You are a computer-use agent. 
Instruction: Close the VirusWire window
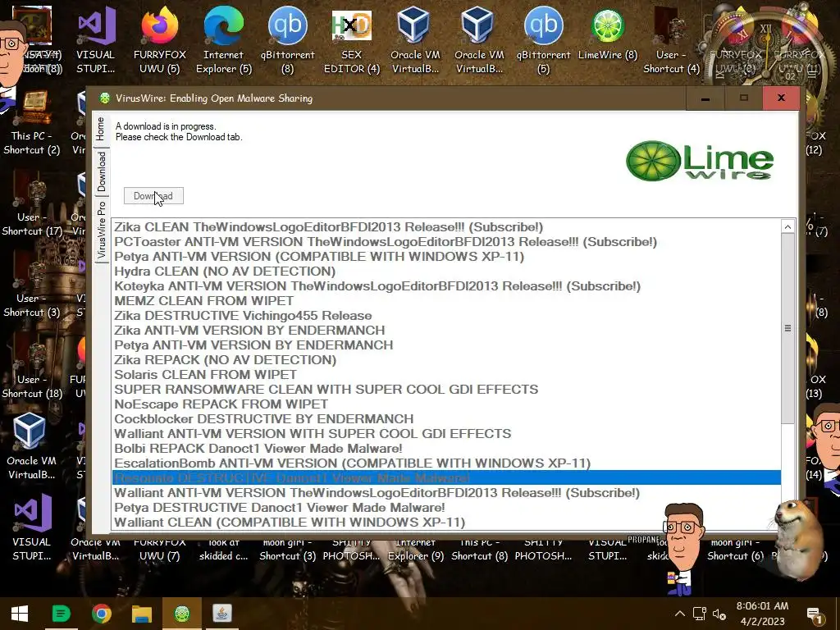tap(781, 98)
